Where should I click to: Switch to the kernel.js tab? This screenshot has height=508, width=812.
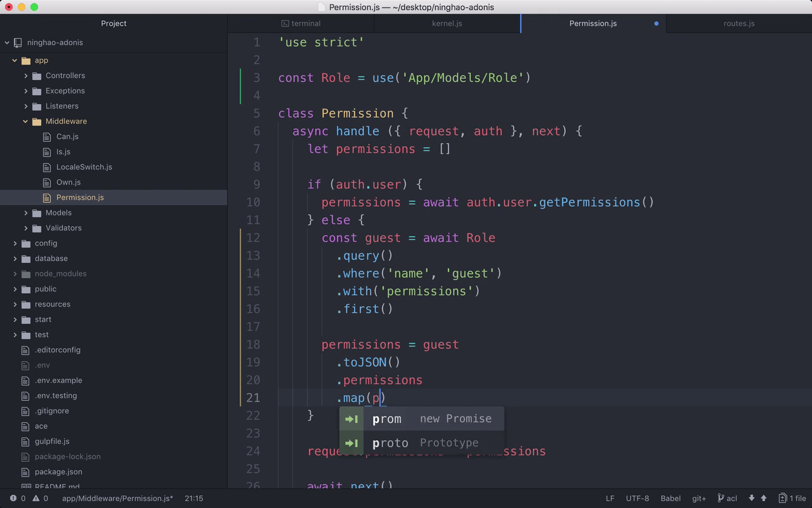447,23
